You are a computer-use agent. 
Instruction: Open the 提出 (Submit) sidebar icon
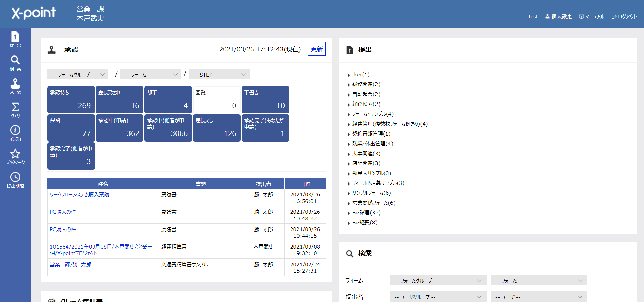[15, 39]
